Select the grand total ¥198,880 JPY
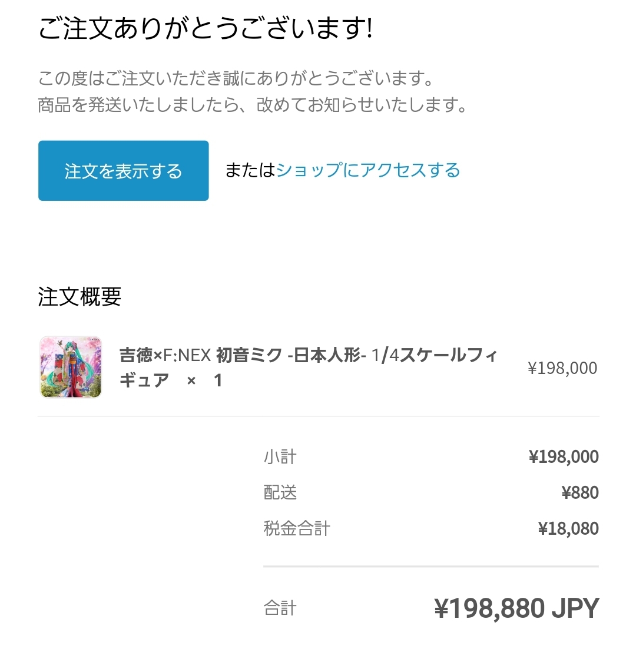The height and width of the screenshot is (672, 636). [517, 608]
